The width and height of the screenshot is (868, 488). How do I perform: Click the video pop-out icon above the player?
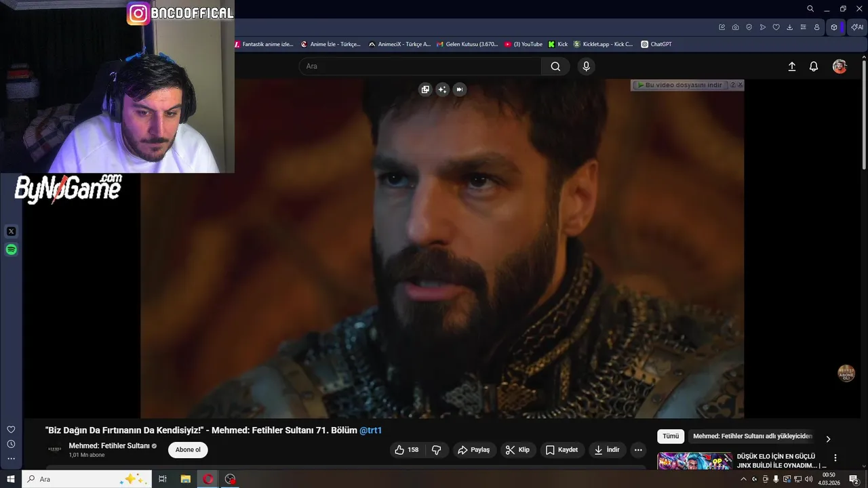[425, 89]
